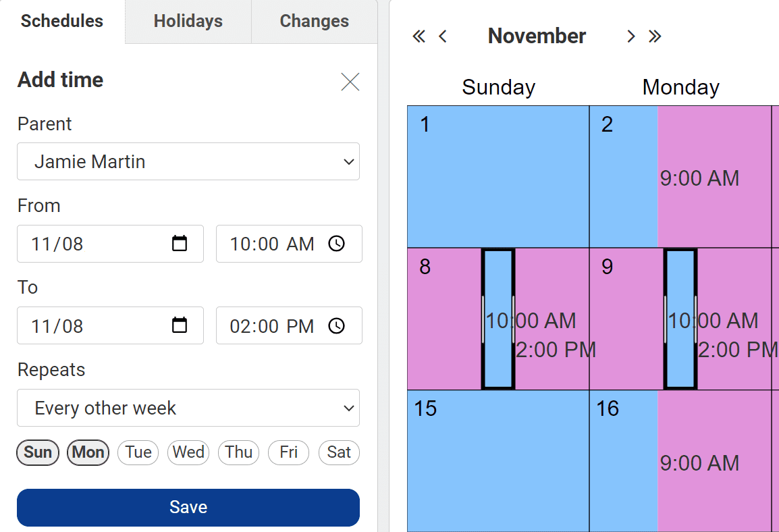The image size is (779, 532).
Task: Close the Add time panel
Action: 350,82
